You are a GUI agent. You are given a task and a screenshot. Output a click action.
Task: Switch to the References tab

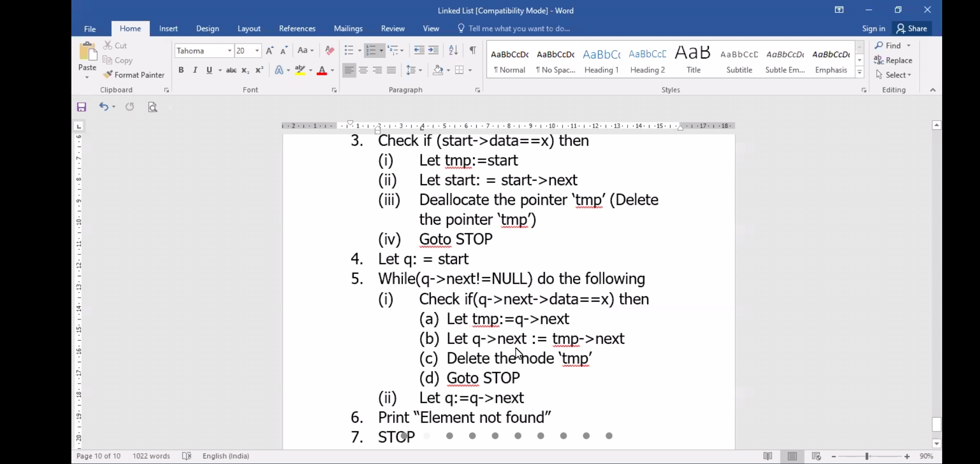(297, 28)
